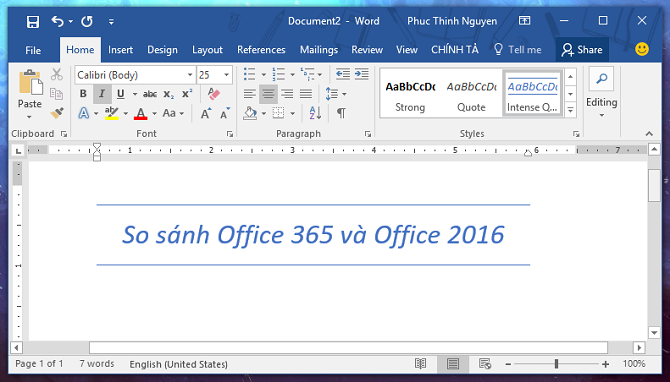
Task: Open Text Effects and Typography
Action: point(84,113)
